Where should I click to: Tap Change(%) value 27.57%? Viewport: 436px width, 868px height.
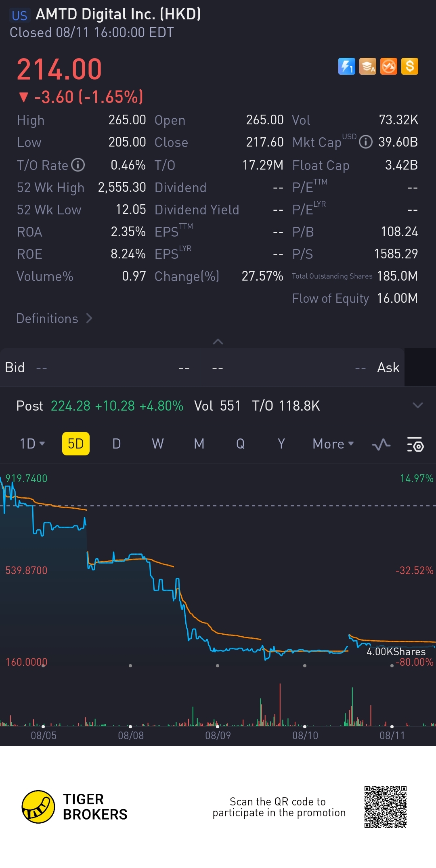[262, 276]
